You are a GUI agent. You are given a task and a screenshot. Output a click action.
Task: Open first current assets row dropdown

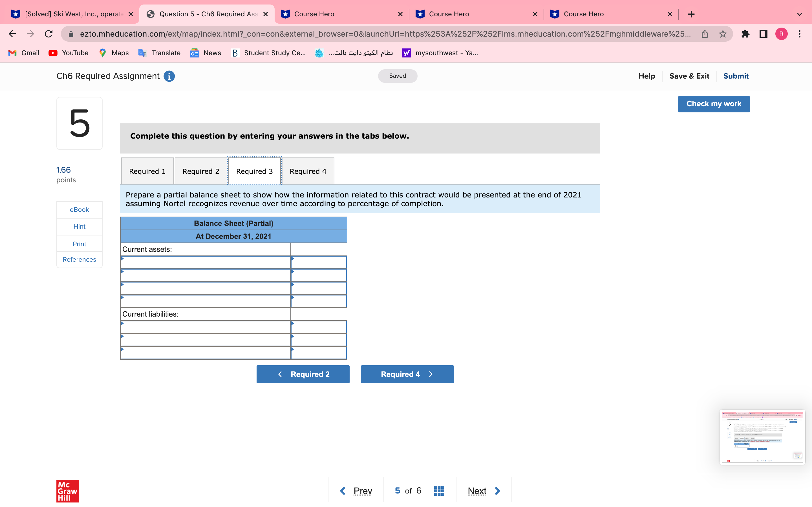205,262
